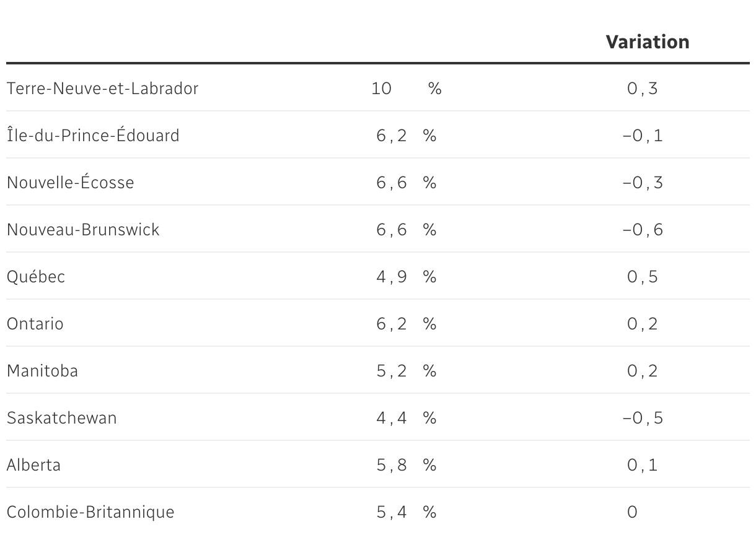Click the Nouveau-Brunswick province name

pyautogui.click(x=83, y=230)
